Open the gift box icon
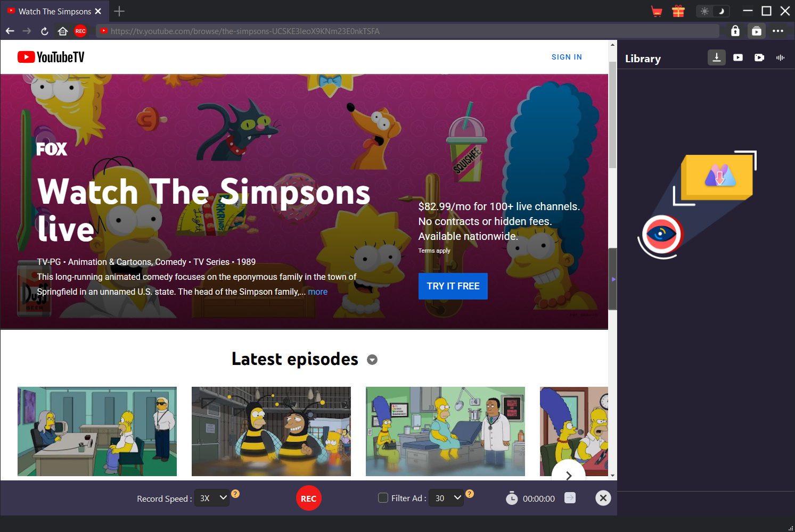 coord(678,11)
